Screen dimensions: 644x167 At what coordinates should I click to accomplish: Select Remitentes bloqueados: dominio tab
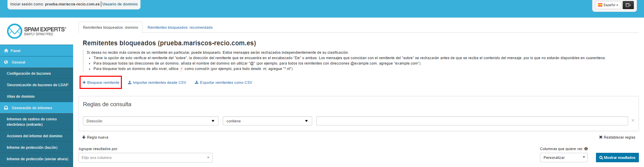tap(110, 27)
